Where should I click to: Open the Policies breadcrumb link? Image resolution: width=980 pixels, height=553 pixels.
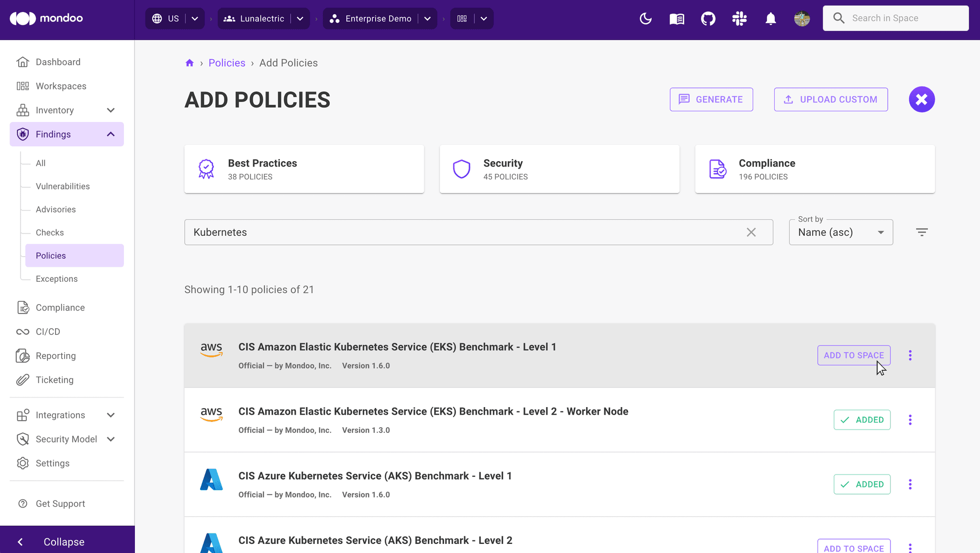(x=227, y=63)
